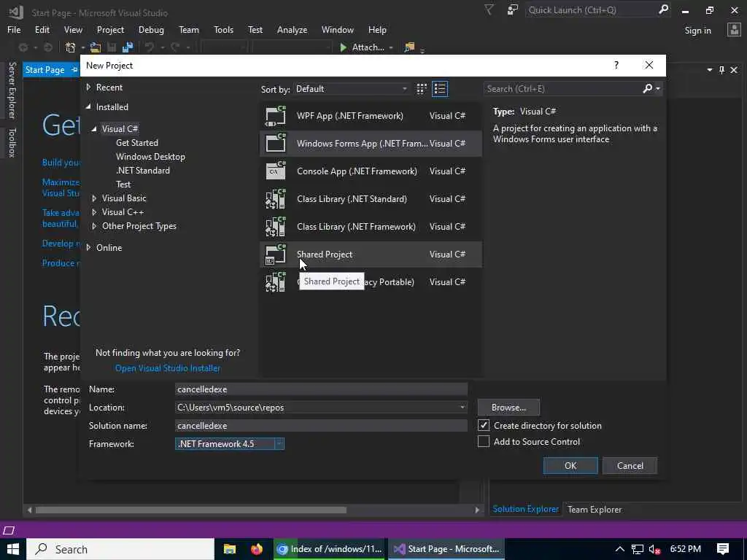Select .NET Standard under Visual C#
Viewport: 747px width, 560px height.
142,170
